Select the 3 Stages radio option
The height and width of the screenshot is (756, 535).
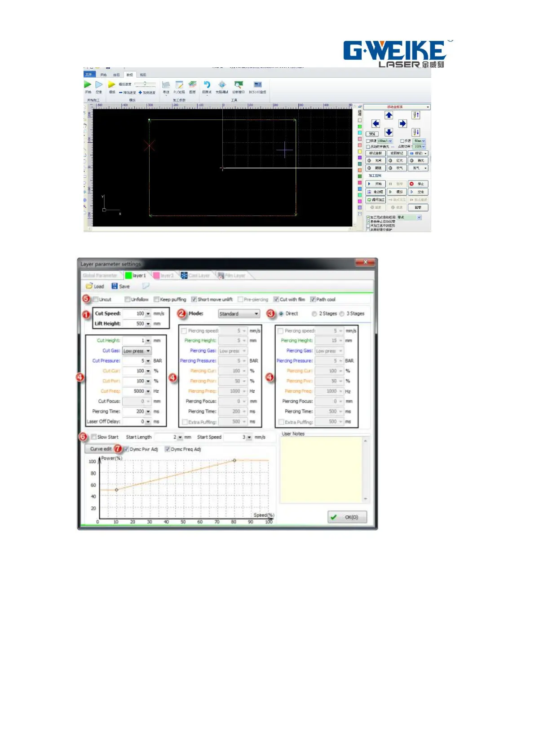tap(342, 313)
